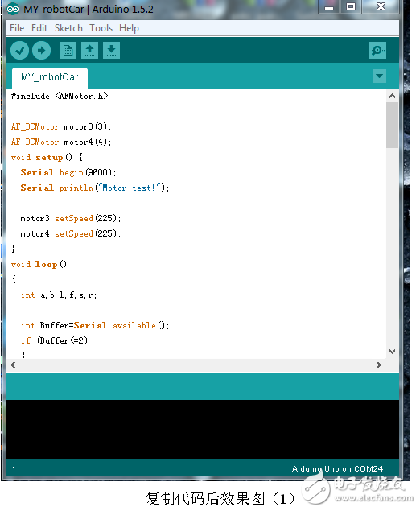Image resolution: width=420 pixels, height=511 pixels.
Task: Click the 'void loop()' line
Action: tap(39, 264)
